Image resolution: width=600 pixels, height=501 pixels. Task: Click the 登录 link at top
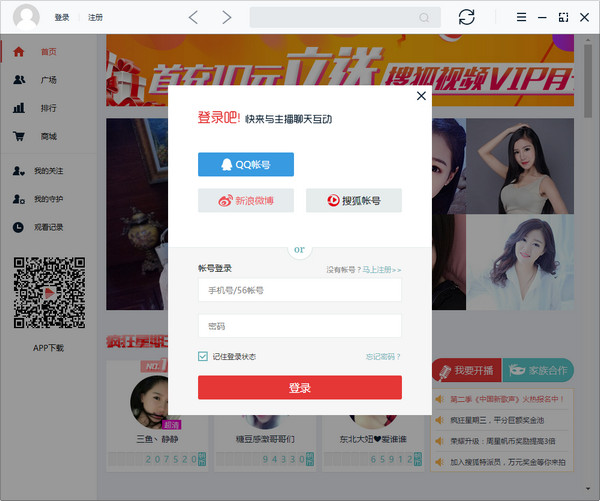(x=62, y=18)
